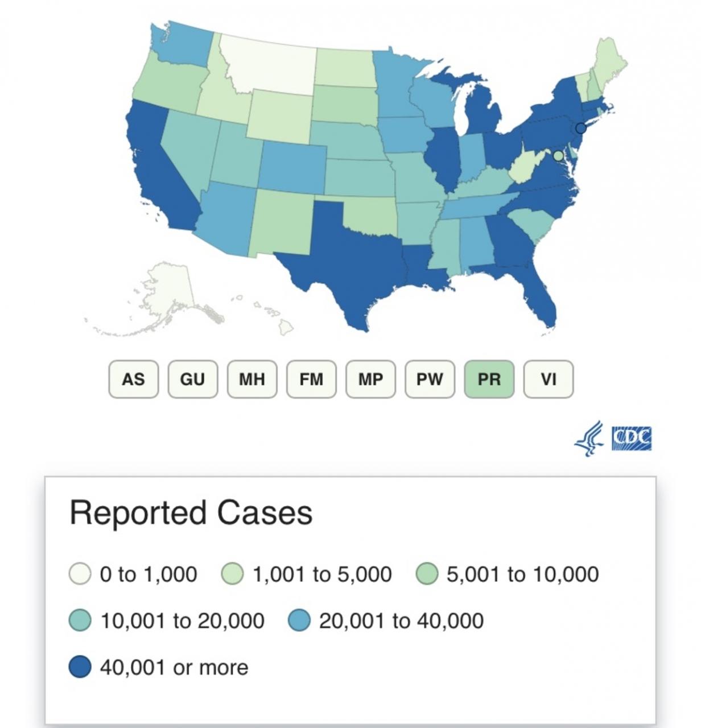Click the CDC logo icon

pos(632,439)
